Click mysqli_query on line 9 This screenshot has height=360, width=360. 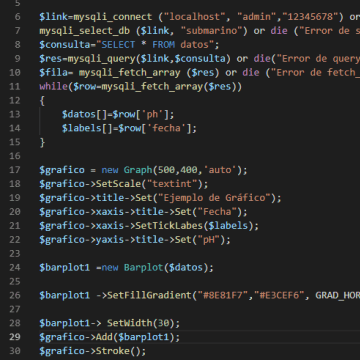(101, 59)
